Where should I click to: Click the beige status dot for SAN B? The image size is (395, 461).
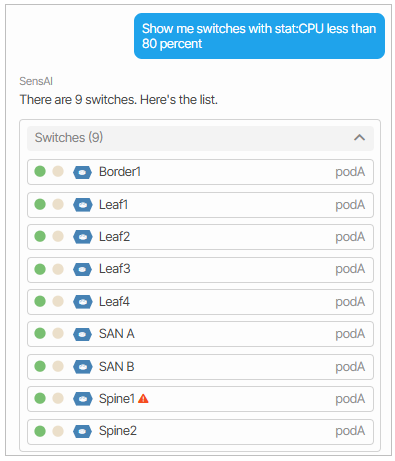[58, 366]
